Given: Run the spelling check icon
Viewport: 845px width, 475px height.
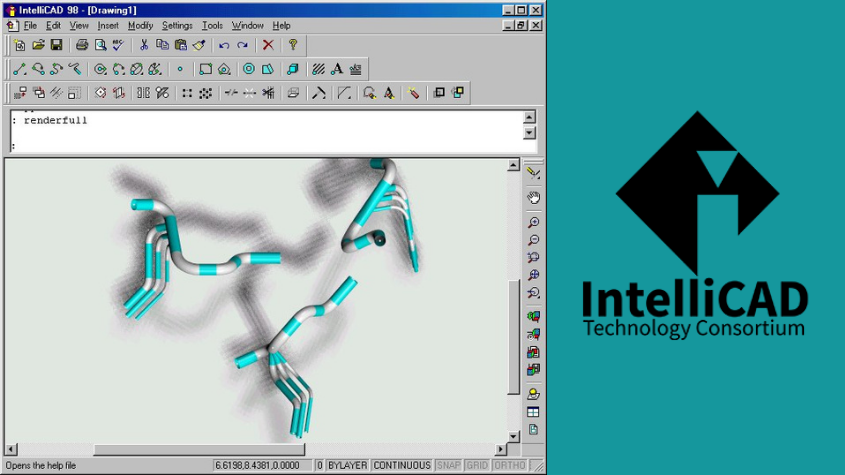Looking at the screenshot, I should pyautogui.click(x=119, y=45).
